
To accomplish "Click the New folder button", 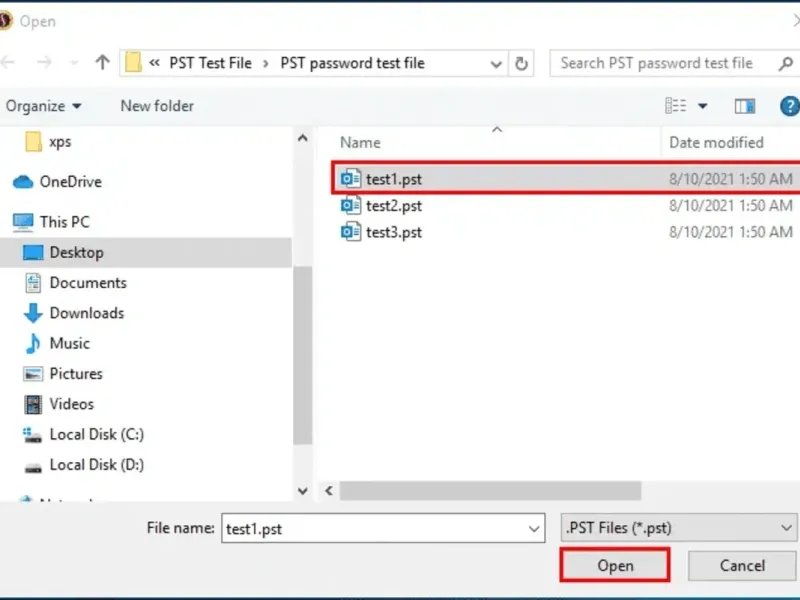I will (x=157, y=106).
